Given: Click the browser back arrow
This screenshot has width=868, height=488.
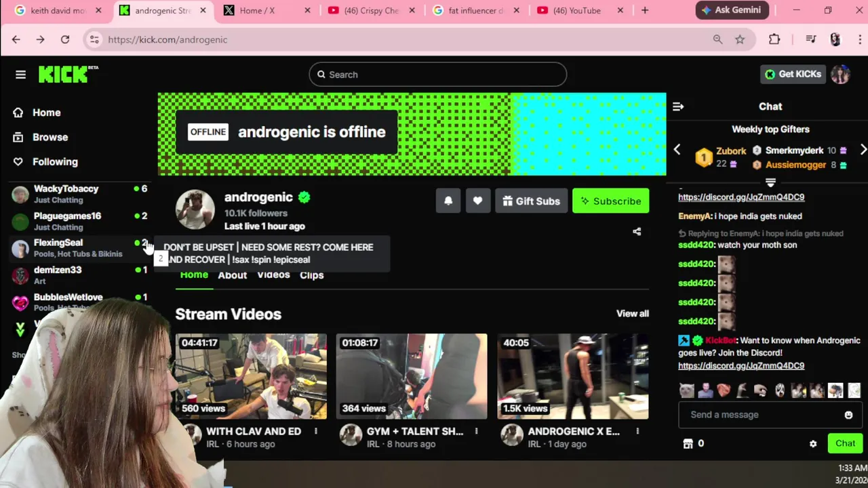Looking at the screenshot, I should [x=16, y=39].
